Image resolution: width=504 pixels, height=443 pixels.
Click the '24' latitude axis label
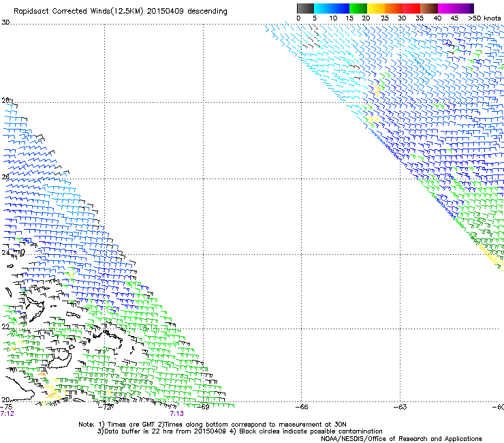coord(5,253)
